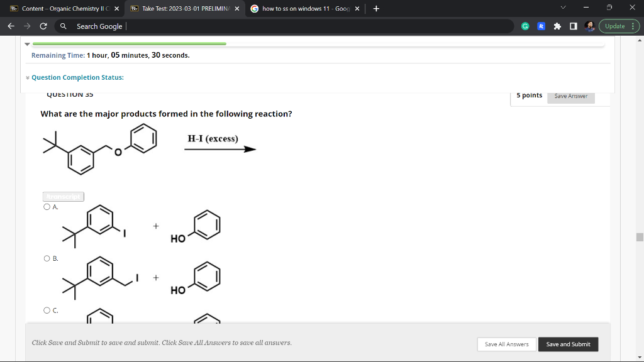Open the Grammarly extension
This screenshot has height=362, width=644.
tap(526, 26)
